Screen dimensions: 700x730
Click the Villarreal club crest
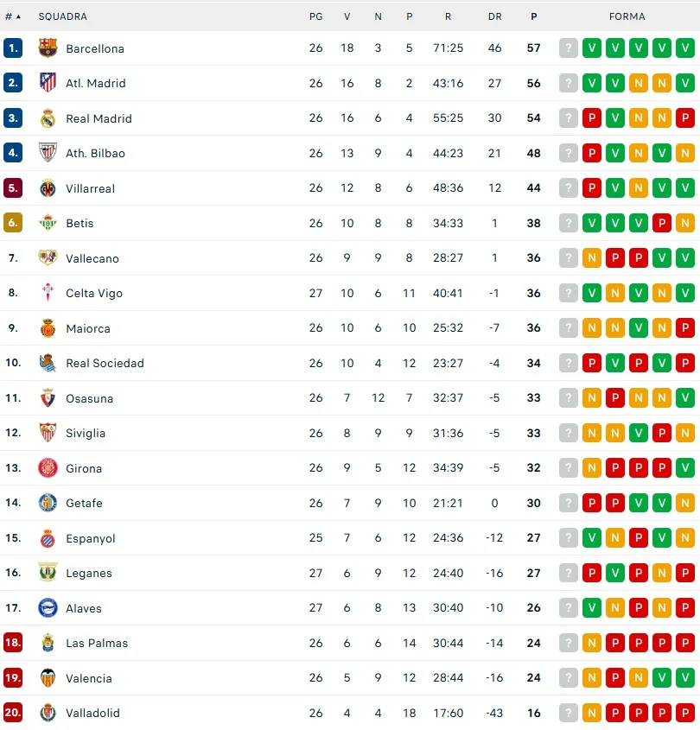pyautogui.click(x=48, y=188)
